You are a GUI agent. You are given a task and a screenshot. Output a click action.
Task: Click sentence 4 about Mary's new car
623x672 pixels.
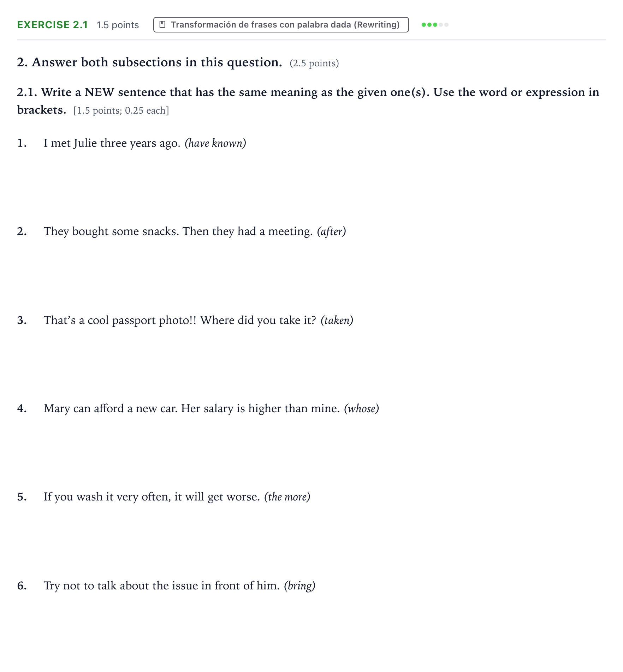coord(191,409)
